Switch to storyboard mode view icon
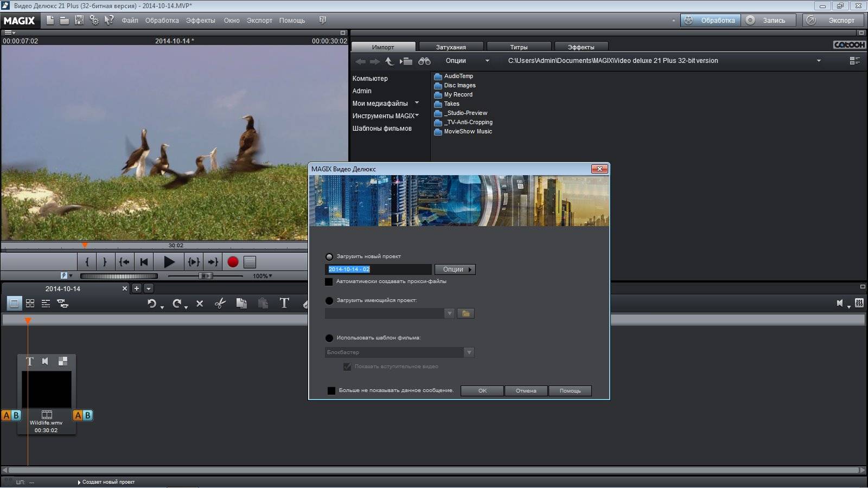 click(x=15, y=304)
